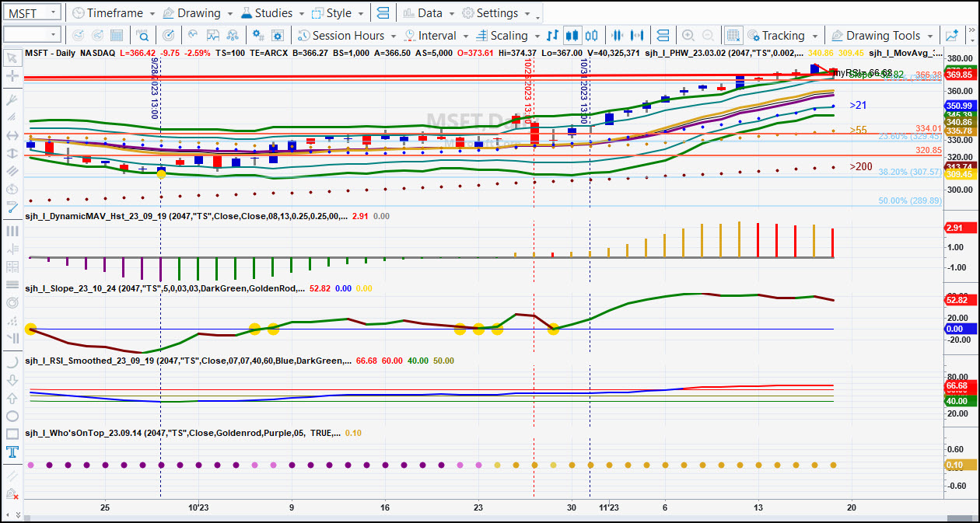This screenshot has height=523, width=980.
Task: Click the blue 350.99 price marker
Action: [960, 106]
